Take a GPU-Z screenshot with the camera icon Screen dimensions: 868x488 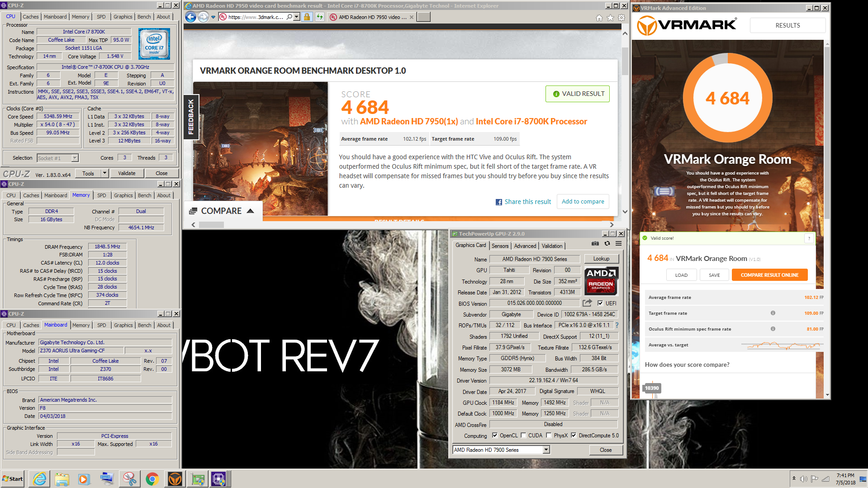click(595, 244)
